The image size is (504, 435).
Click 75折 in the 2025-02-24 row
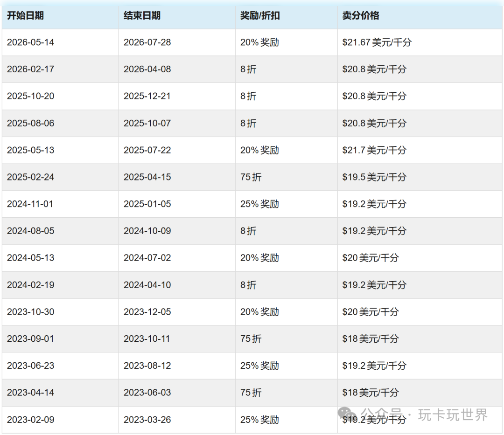251,177
